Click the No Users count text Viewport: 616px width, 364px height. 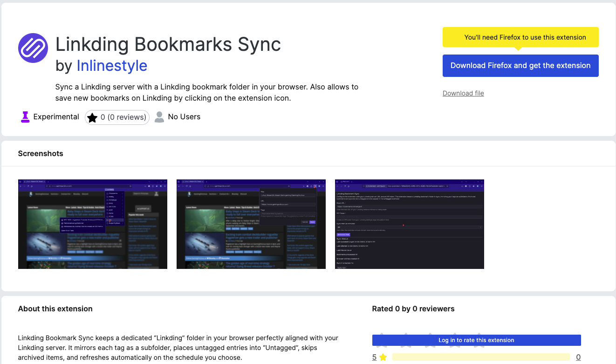[184, 117]
